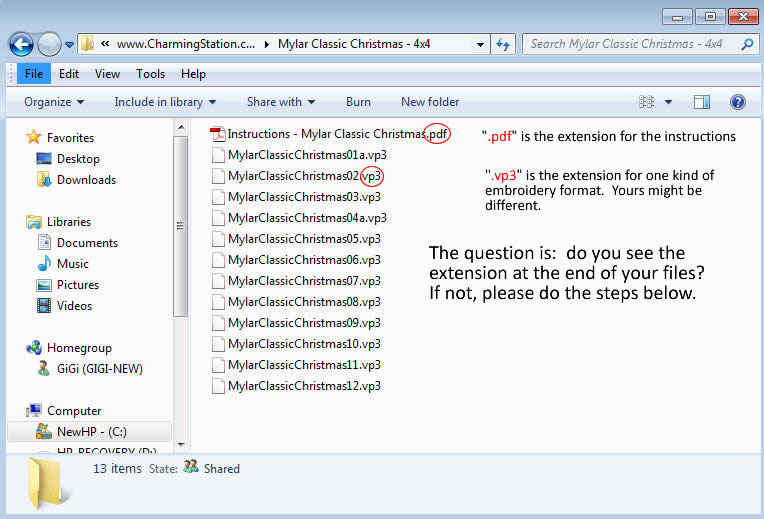The image size is (764, 519).
Task: Click the New folder button
Action: [x=430, y=102]
